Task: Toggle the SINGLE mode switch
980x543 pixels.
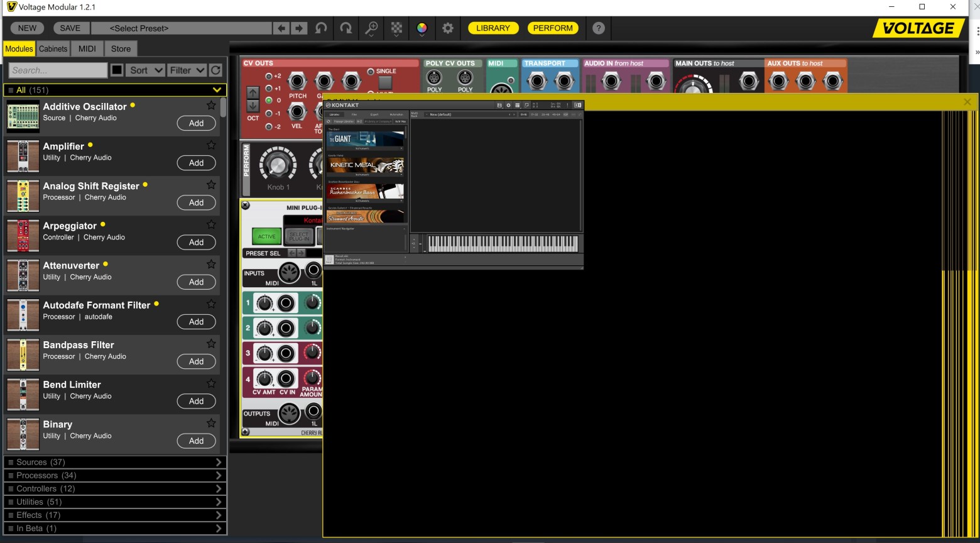Action: [385, 83]
